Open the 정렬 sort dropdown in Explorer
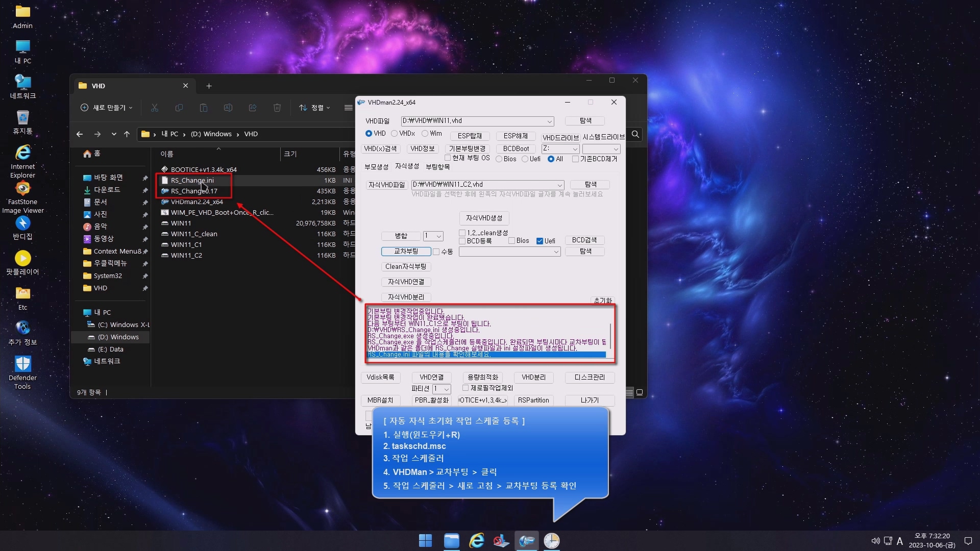 point(314,108)
